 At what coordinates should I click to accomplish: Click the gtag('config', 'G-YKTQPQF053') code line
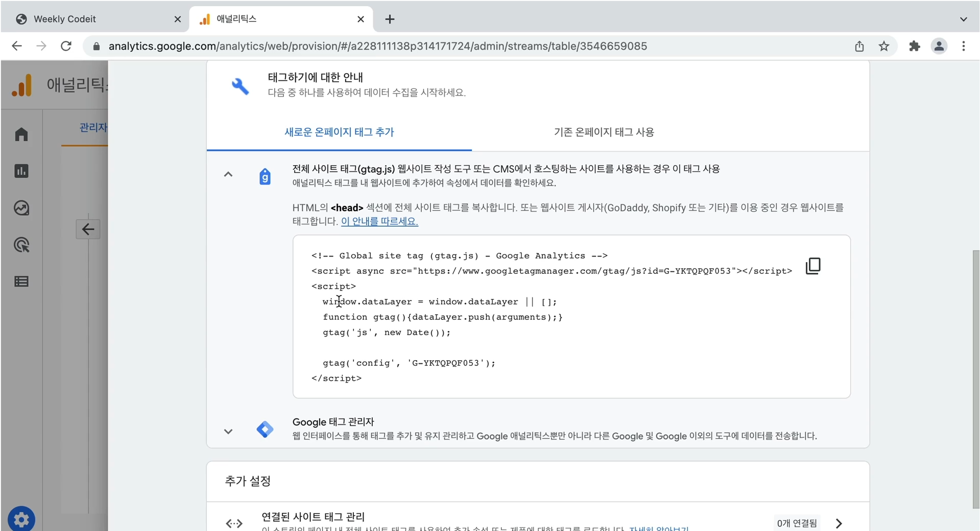(409, 363)
